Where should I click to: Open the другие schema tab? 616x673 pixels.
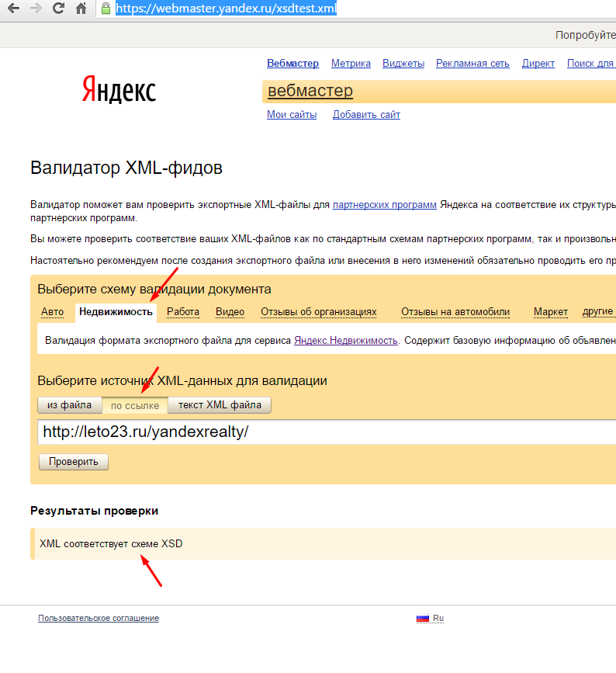click(x=597, y=311)
